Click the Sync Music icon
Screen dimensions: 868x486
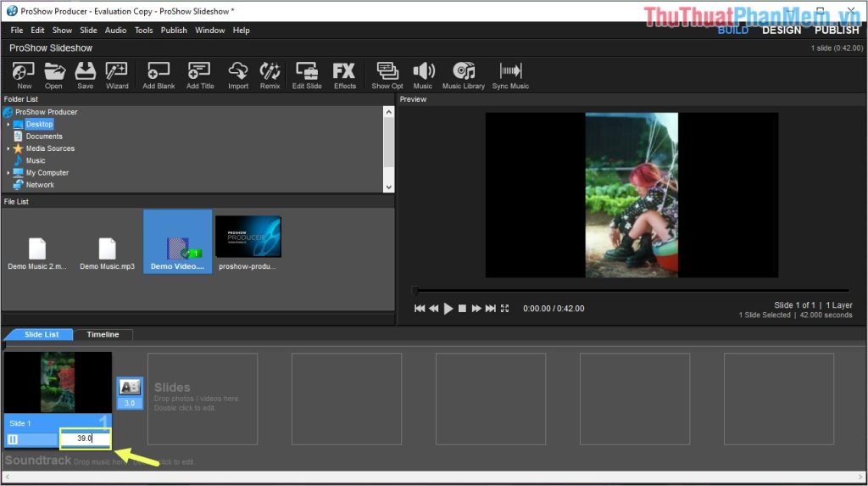[x=510, y=75]
